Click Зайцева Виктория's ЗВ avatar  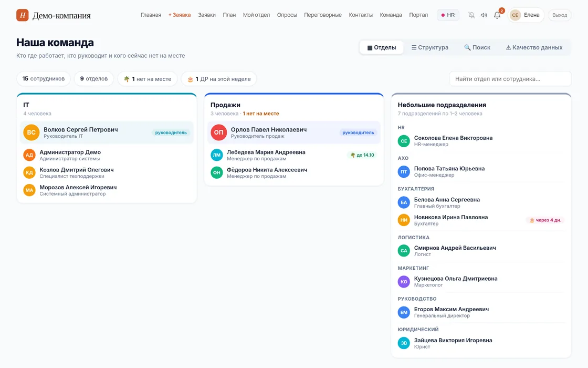[x=404, y=343]
